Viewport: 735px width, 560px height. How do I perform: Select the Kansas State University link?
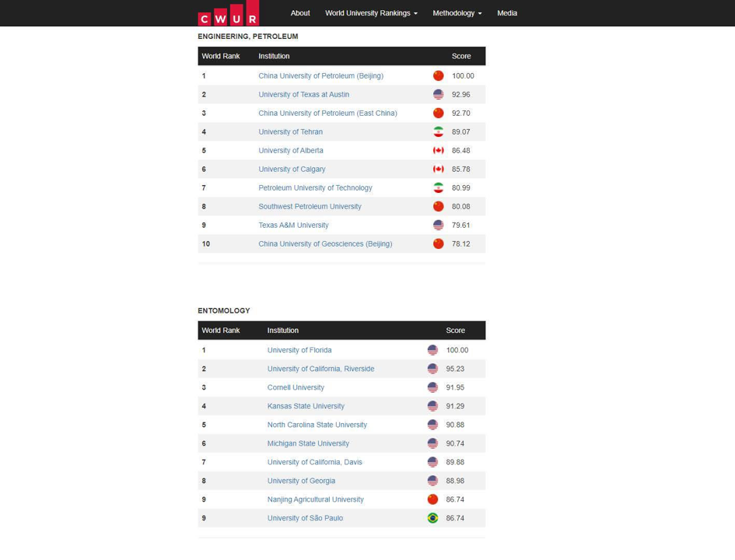306,406
